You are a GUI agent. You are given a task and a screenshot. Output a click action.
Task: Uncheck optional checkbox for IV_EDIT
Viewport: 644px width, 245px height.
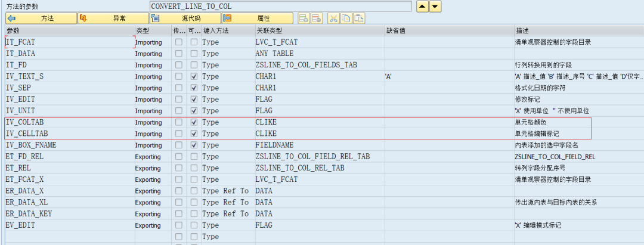coord(194,100)
